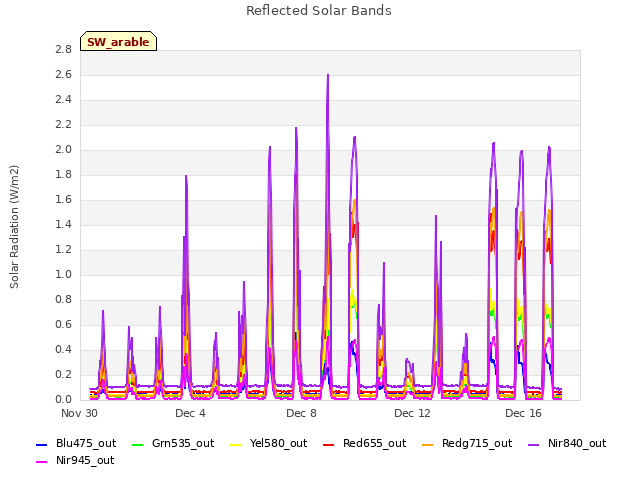Click the green Grn535_out color swatch
640x480 pixels.
(x=138, y=444)
